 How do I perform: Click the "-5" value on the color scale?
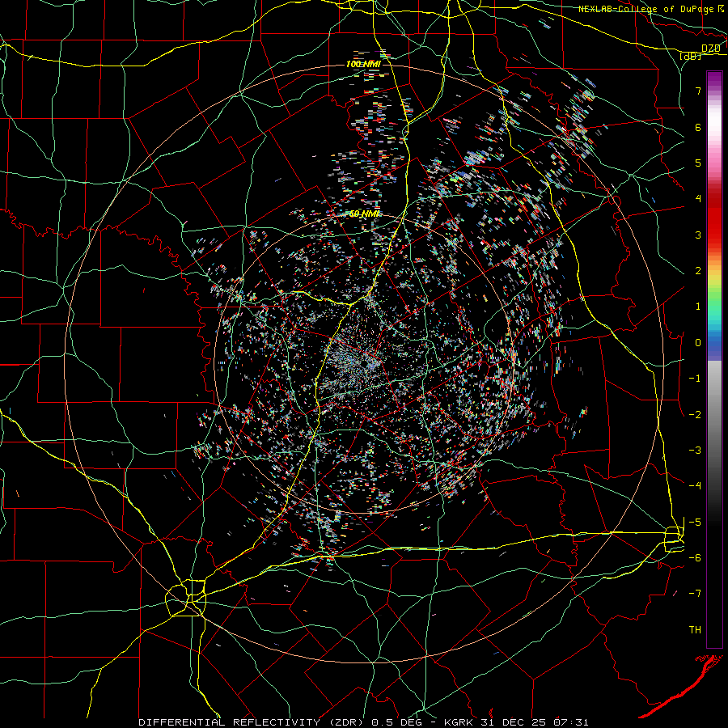pyautogui.click(x=695, y=522)
